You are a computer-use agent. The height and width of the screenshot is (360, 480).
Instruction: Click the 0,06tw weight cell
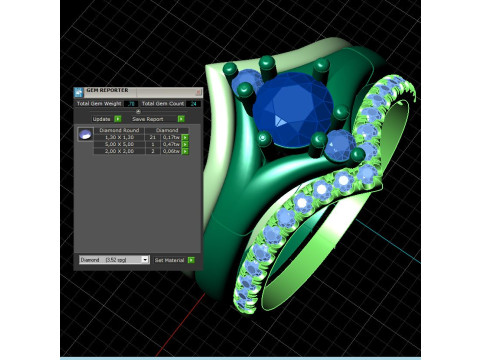tap(171, 151)
